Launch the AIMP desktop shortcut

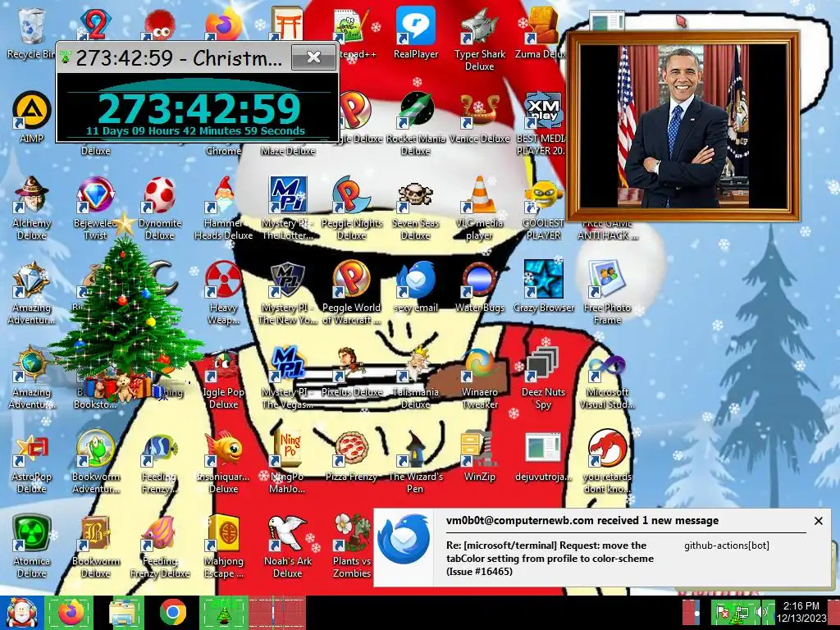[x=31, y=118]
